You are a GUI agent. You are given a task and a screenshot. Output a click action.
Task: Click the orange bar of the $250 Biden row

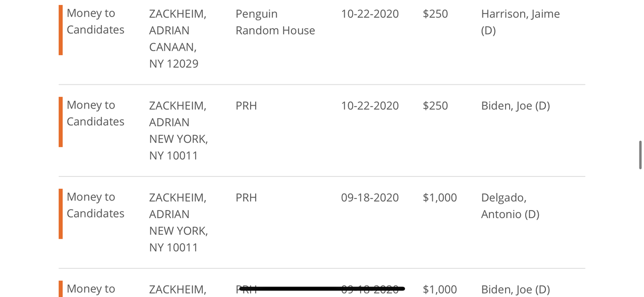60,122
